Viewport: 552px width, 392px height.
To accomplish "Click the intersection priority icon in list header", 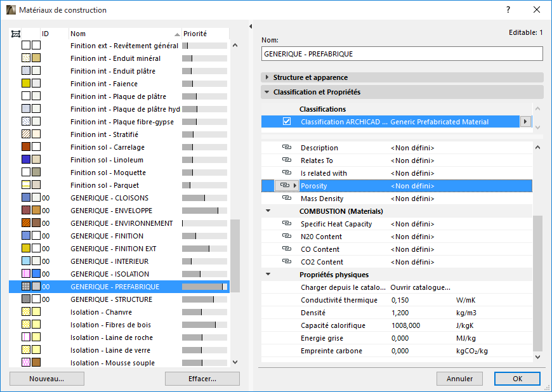I will point(15,34).
